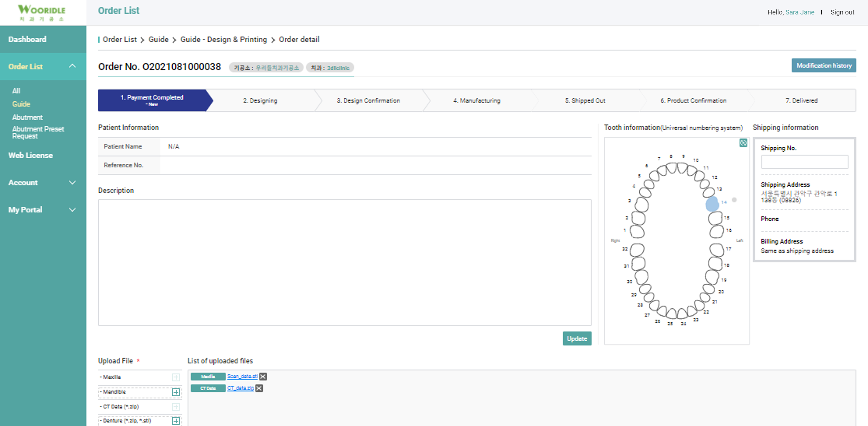Open the Dashboard from the sidebar
The image size is (868, 426).
(27, 39)
